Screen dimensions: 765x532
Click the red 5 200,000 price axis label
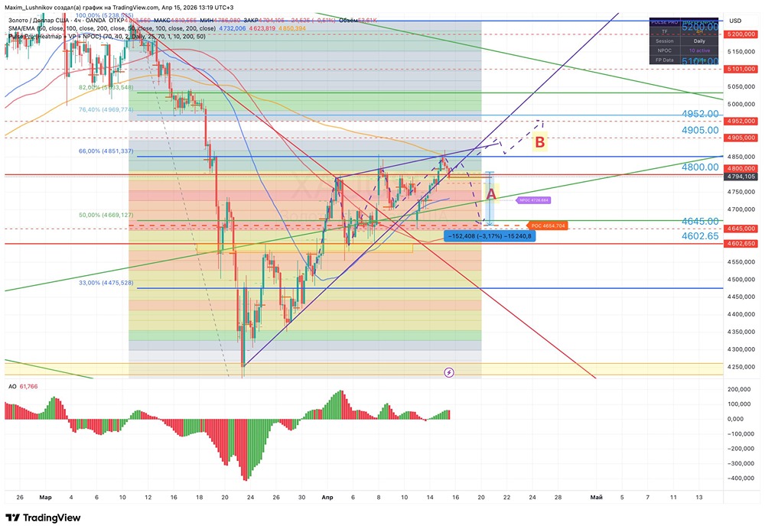pos(741,34)
